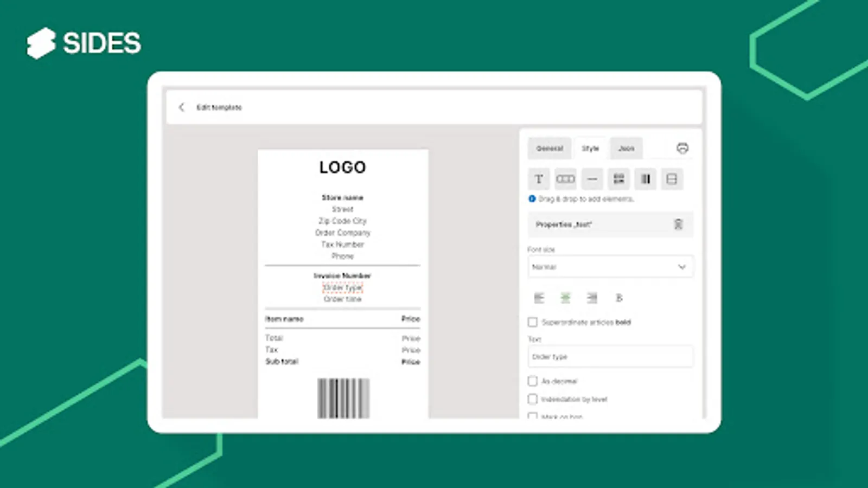Go back using the Edit template arrow
Image resolution: width=868 pixels, height=488 pixels.
[181, 107]
